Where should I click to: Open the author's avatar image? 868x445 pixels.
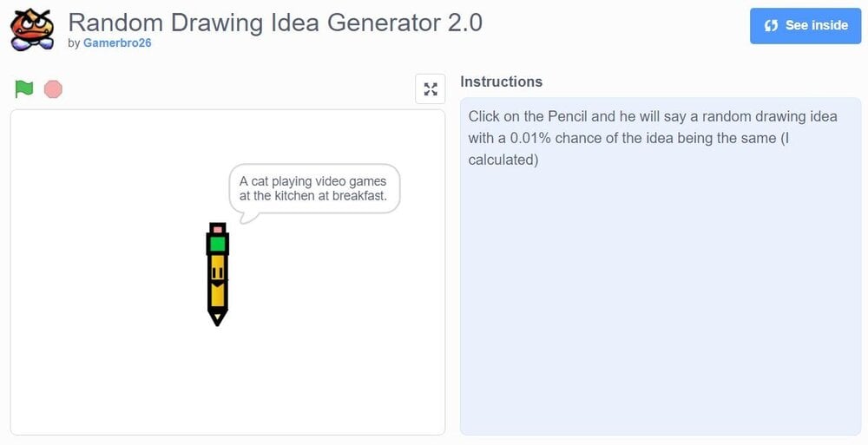[x=31, y=29]
